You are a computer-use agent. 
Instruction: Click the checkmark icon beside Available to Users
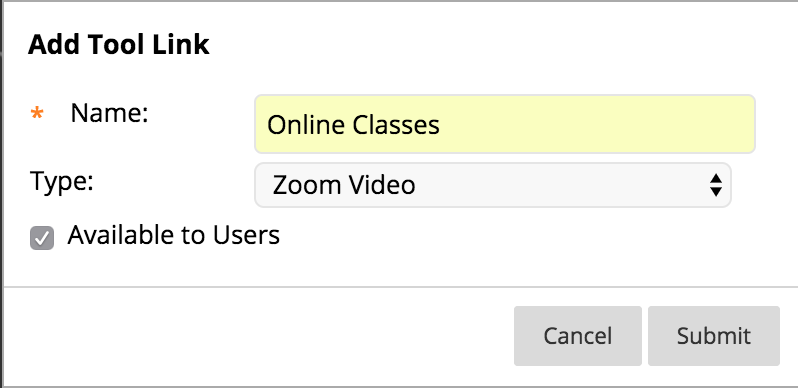(42, 238)
